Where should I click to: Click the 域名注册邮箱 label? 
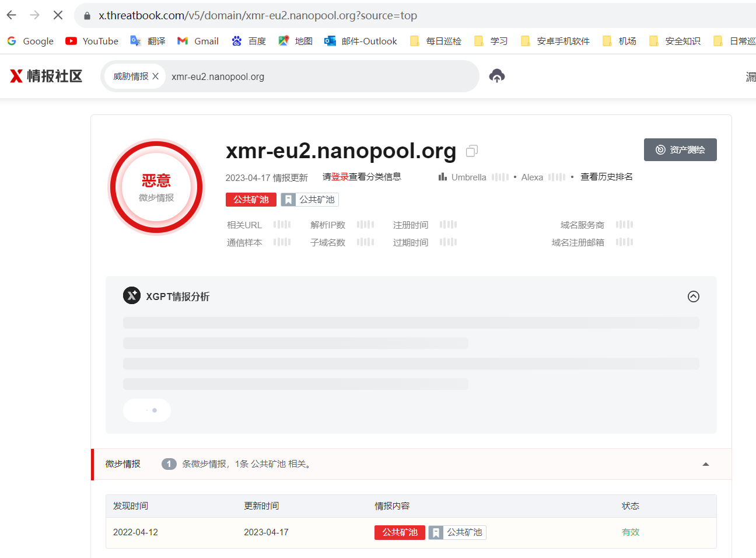pos(578,242)
